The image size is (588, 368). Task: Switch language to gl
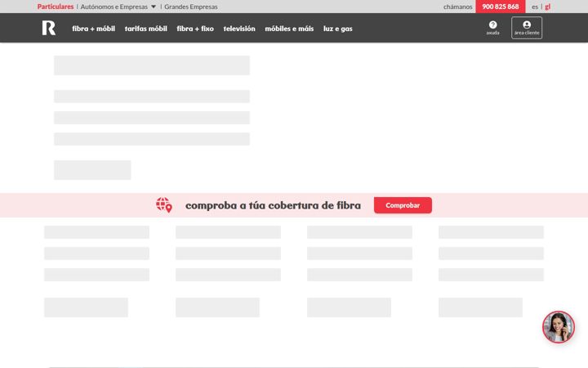[x=547, y=7]
